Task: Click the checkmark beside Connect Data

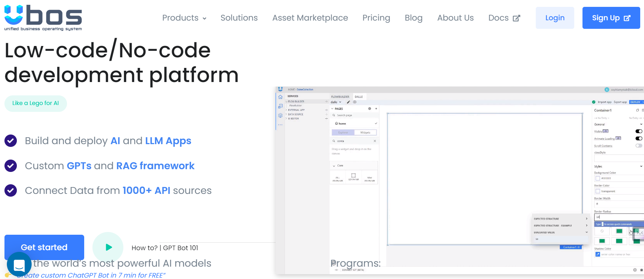Action: (x=11, y=190)
